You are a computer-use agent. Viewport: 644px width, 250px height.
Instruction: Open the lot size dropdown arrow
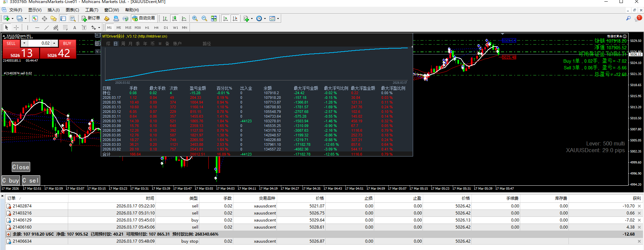tap(24, 43)
